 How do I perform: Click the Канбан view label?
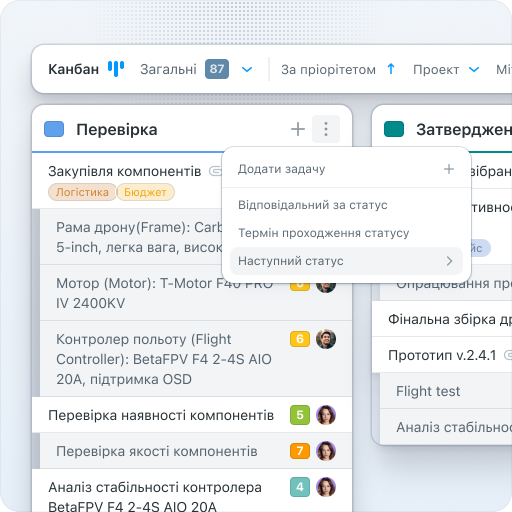73,69
